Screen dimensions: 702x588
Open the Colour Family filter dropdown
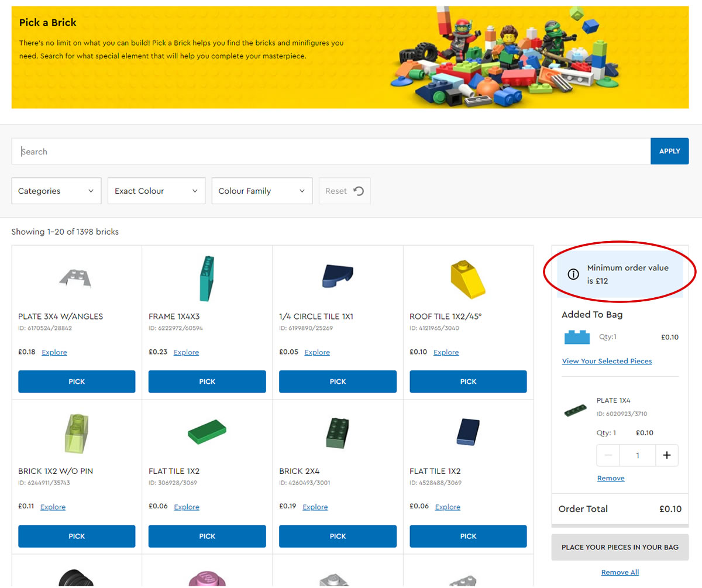(261, 191)
